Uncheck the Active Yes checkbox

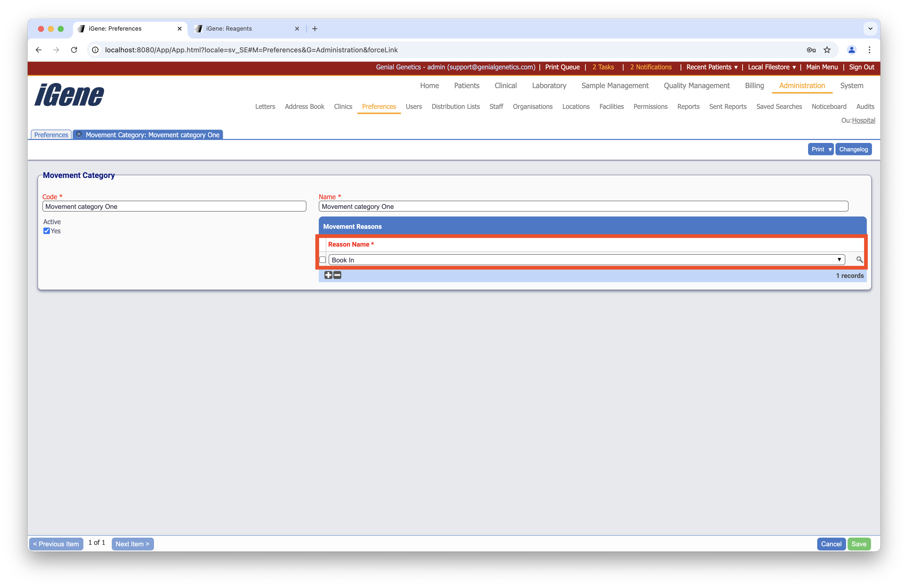click(47, 231)
